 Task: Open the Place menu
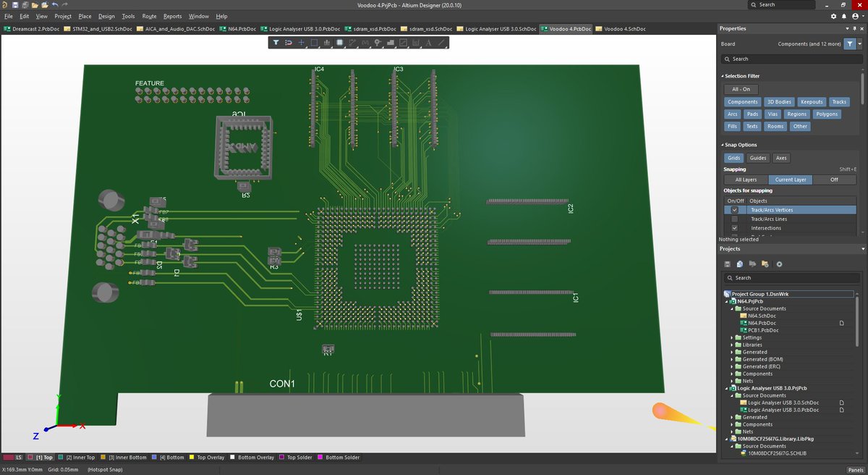[x=85, y=16]
